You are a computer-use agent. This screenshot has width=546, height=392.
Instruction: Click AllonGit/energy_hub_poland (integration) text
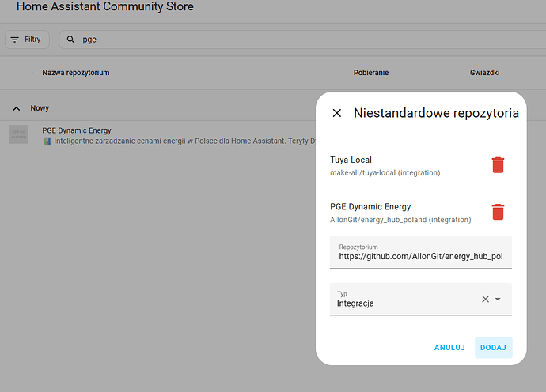click(x=400, y=220)
